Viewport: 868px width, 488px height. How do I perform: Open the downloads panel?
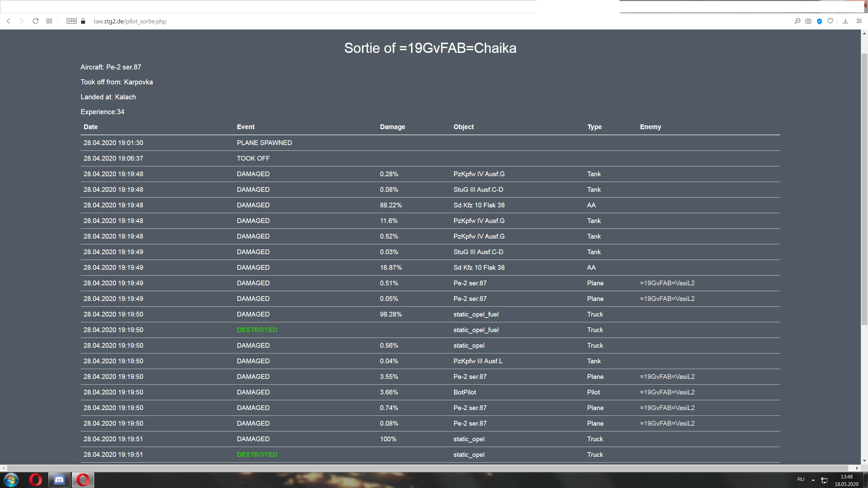click(845, 21)
